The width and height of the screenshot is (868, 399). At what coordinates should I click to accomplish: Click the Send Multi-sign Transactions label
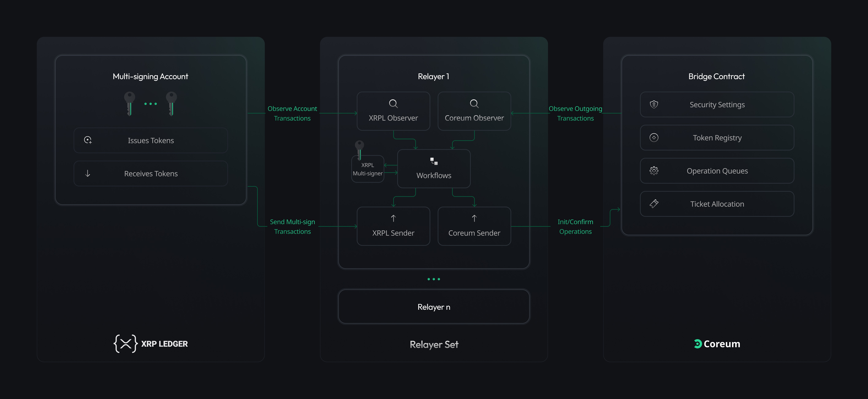293,227
